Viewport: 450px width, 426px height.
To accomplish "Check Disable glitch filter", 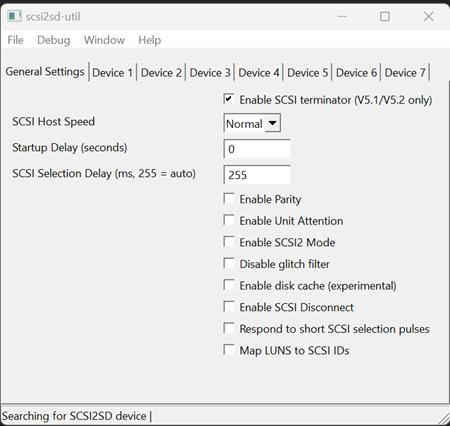I will tap(229, 263).
